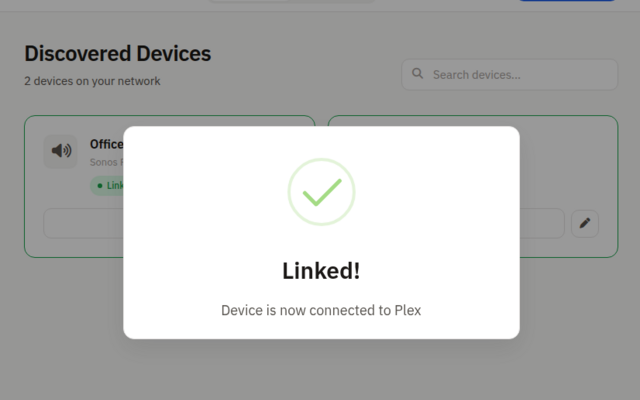
Task: Click the pencil edit icon
Action: 585,224
